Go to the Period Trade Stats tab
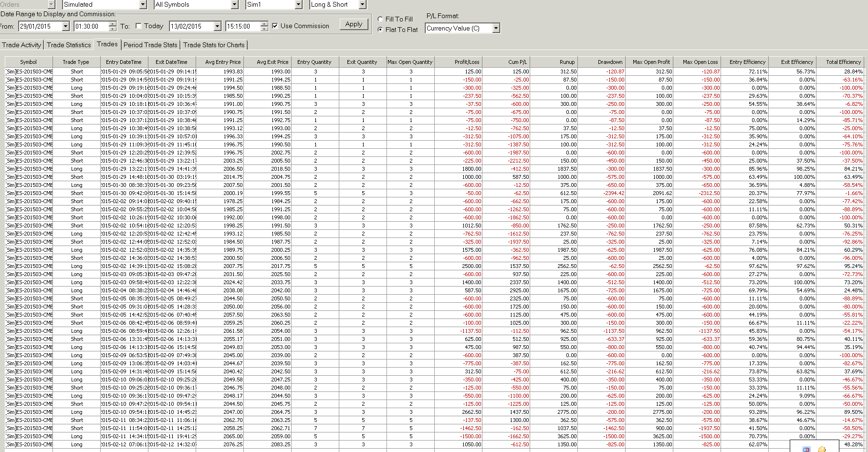The image size is (868, 452). 150,45
